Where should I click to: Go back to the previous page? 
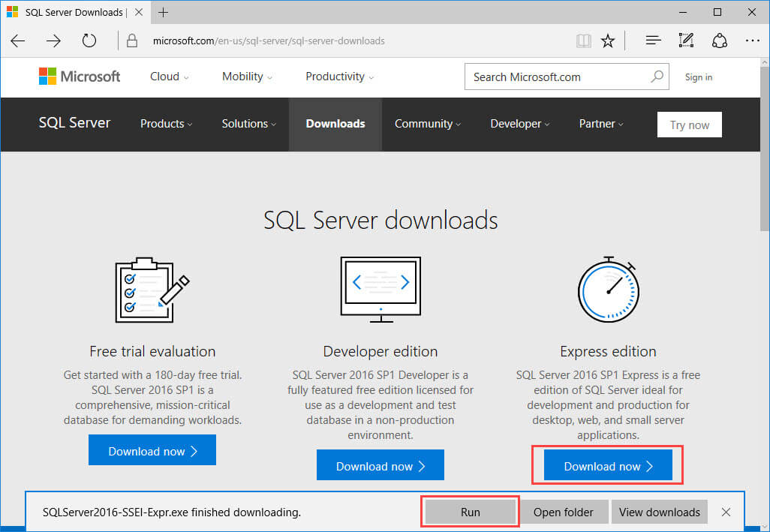pos(18,41)
